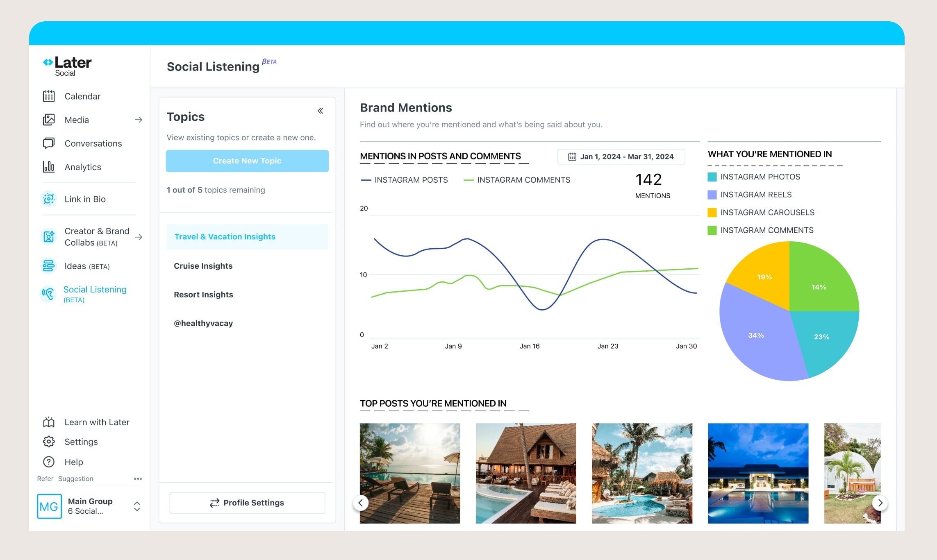Click the Brand Mentions heading
Screen dimensions: 937x560
406,108
